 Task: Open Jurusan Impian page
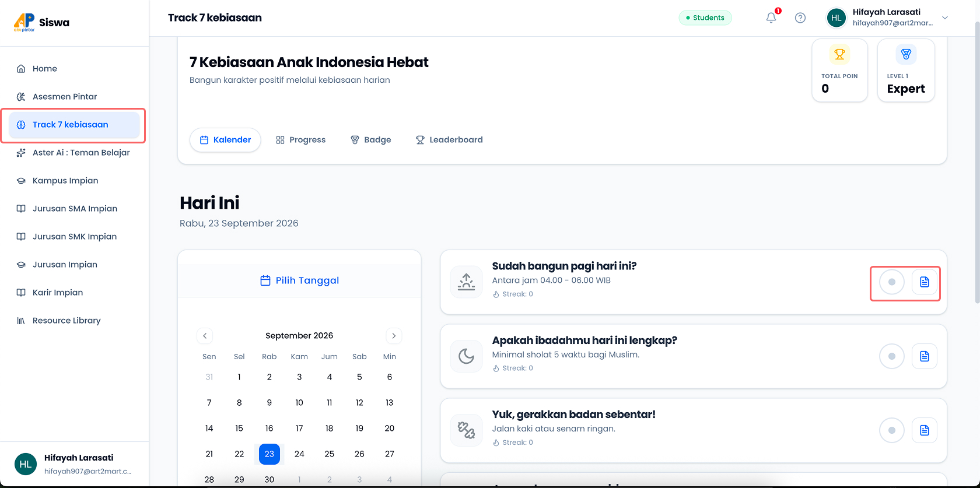point(74,265)
